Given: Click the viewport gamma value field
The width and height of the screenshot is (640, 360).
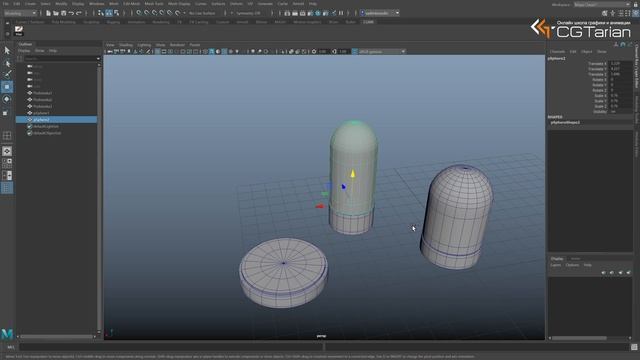Looking at the screenshot, I should pos(344,52).
